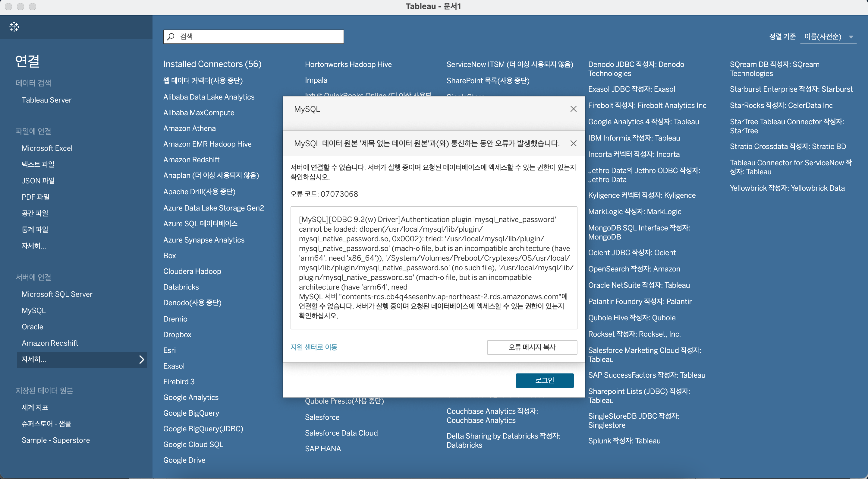The width and height of the screenshot is (868, 479).
Task: Open saved data source 세계 지표
Action: coord(35,408)
